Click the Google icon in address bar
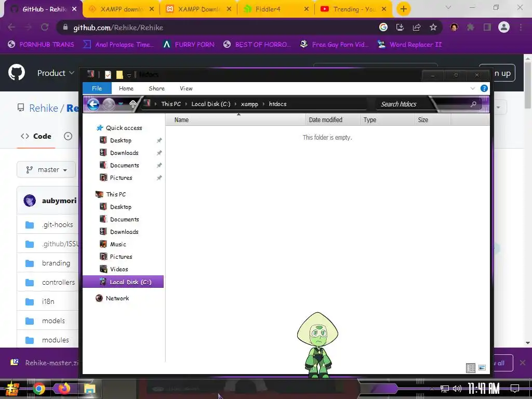The height and width of the screenshot is (399, 532). pos(383,27)
